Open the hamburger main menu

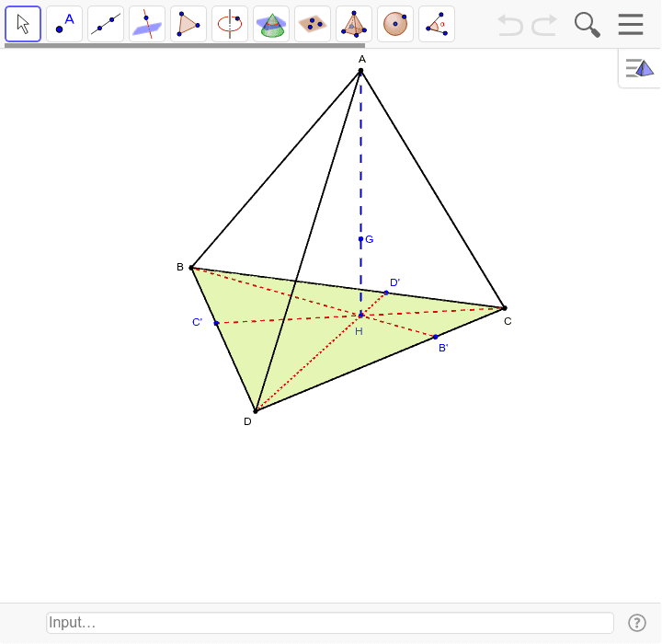[x=631, y=25]
